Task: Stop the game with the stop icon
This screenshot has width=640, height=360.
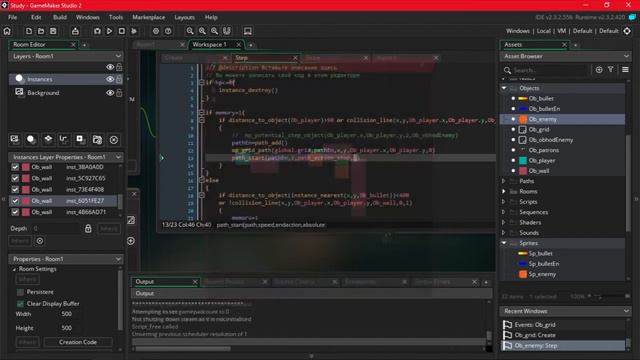Action: 122,31
